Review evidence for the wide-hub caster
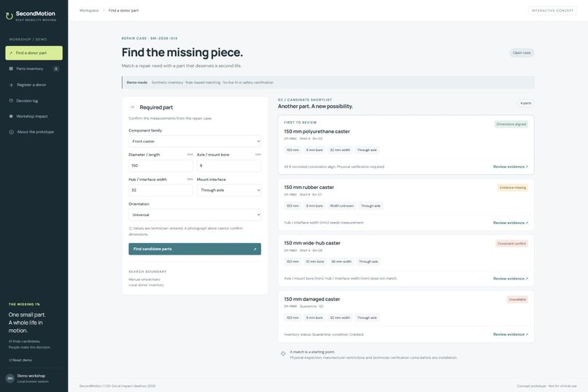The image size is (588, 392). tap(511, 279)
